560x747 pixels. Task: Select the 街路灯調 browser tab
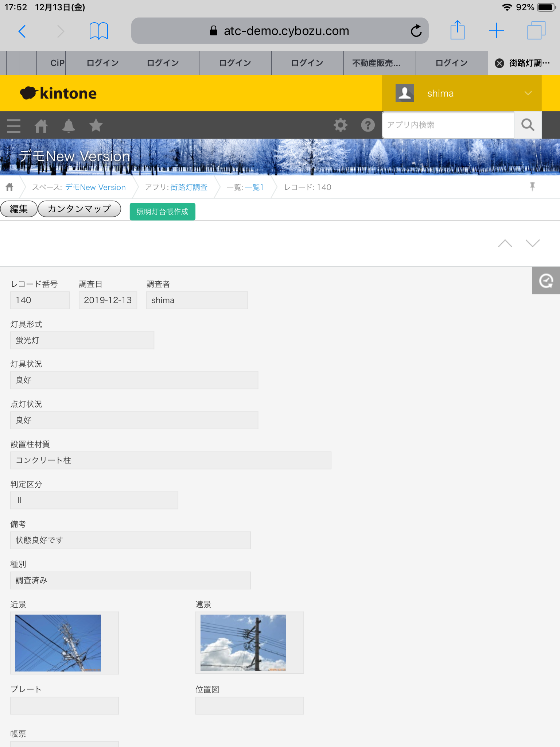click(524, 63)
